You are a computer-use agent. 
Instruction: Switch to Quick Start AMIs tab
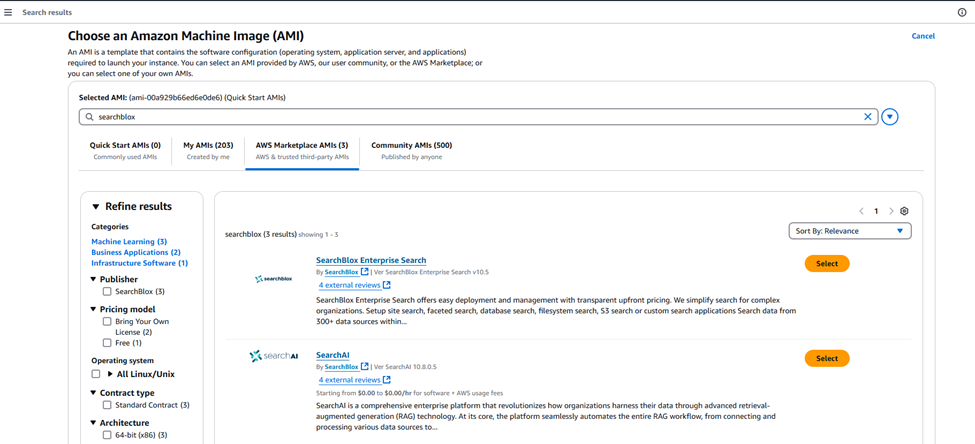pyautogui.click(x=125, y=150)
